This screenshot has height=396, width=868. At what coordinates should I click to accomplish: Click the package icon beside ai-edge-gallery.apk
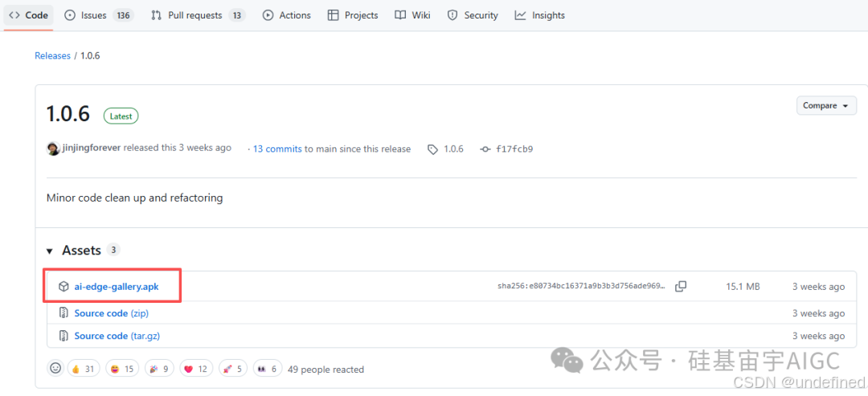[64, 287]
